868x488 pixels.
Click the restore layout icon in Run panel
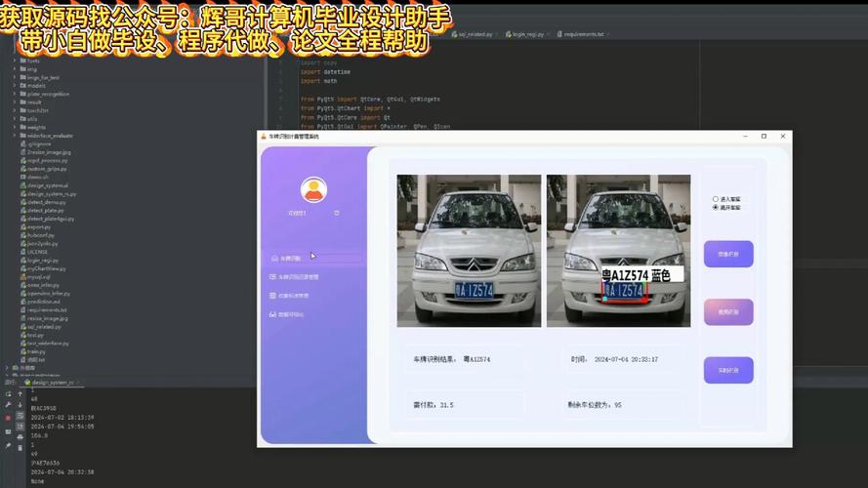pyautogui.click(x=9, y=431)
